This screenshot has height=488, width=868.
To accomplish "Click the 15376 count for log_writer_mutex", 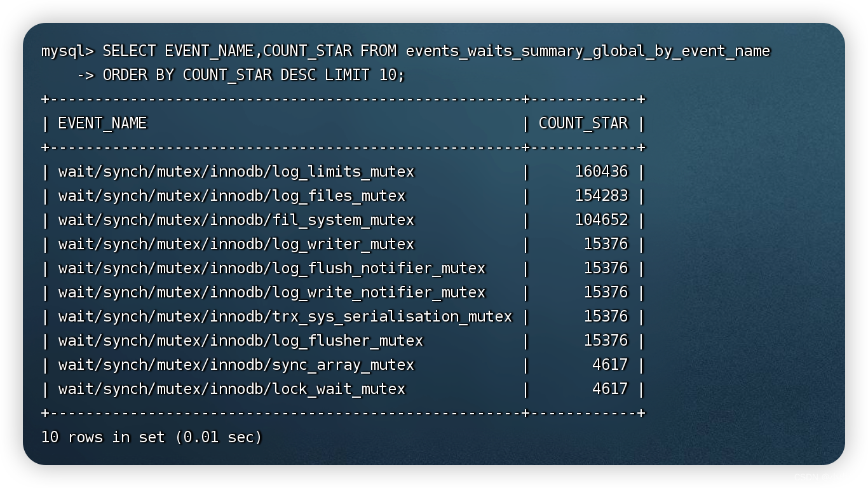I will [606, 244].
